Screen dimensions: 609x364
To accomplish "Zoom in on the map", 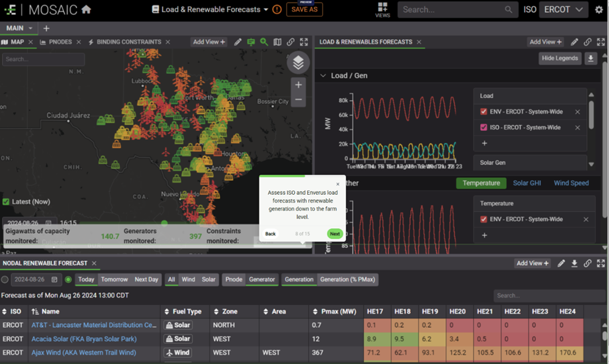I will [x=298, y=85].
